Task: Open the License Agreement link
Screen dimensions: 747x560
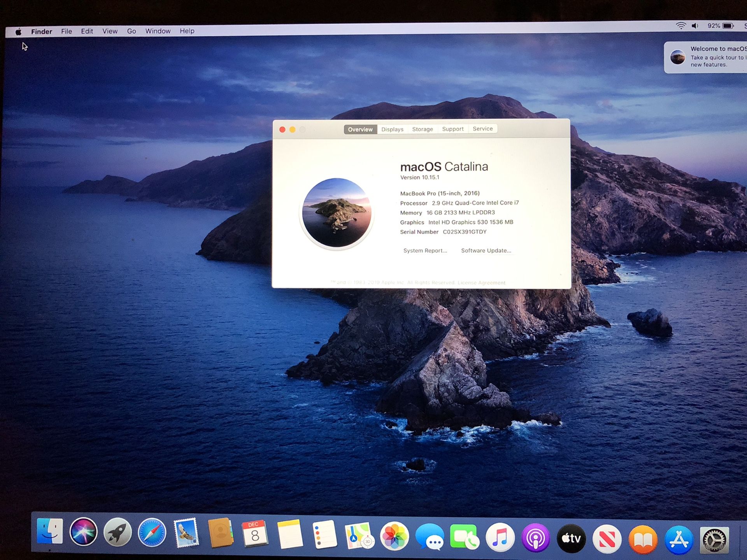Action: point(482,283)
